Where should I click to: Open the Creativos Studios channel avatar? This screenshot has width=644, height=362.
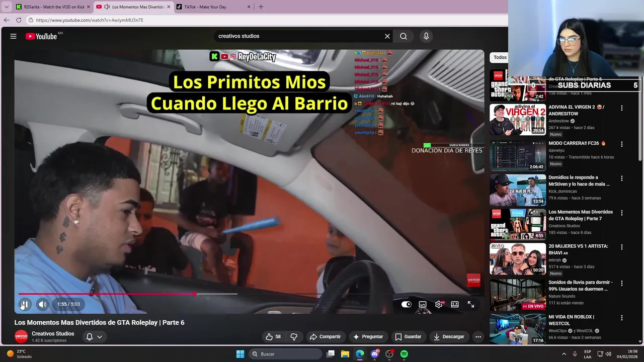pyautogui.click(x=21, y=337)
